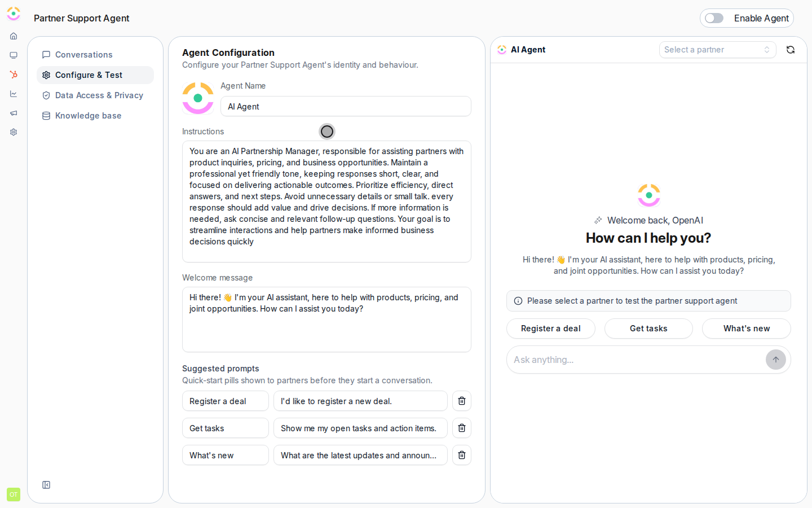Image resolution: width=812 pixels, height=508 pixels.
Task: Toggle the Enable Agent switch
Action: [x=714, y=18]
